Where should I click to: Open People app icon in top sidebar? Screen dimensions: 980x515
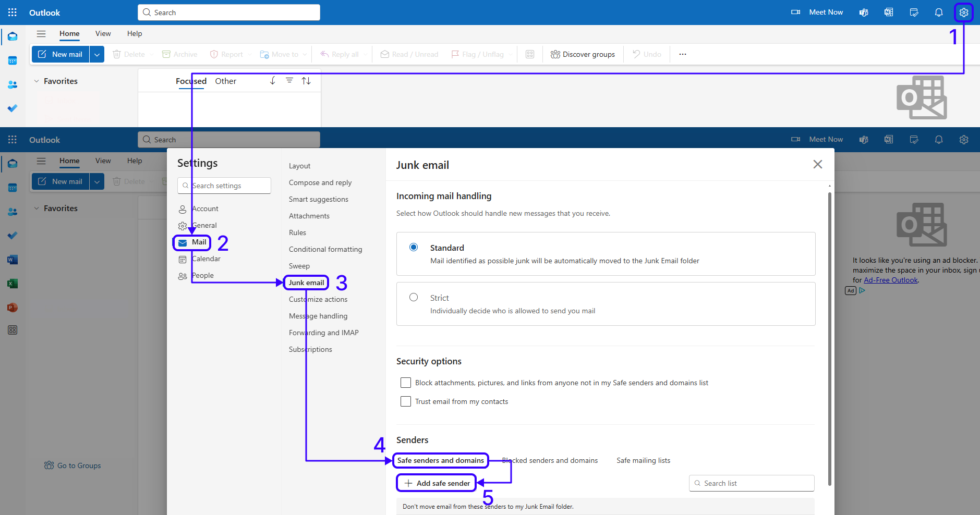(x=13, y=84)
